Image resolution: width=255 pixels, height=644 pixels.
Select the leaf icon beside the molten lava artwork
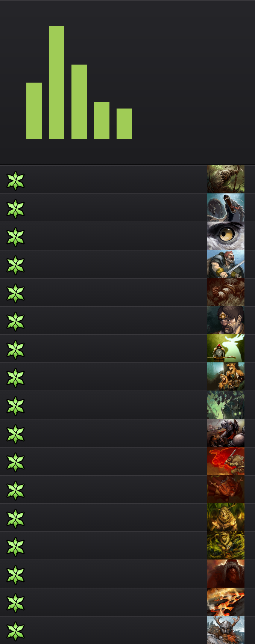pos(15,603)
